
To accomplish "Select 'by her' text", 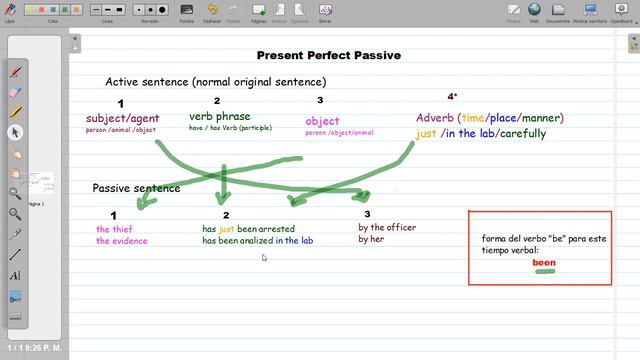I will tap(371, 239).
